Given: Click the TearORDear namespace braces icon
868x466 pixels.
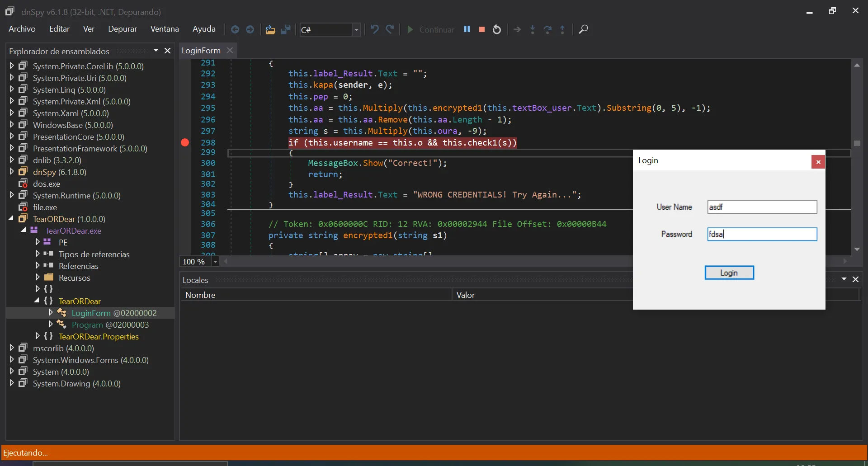Looking at the screenshot, I should click(x=48, y=301).
